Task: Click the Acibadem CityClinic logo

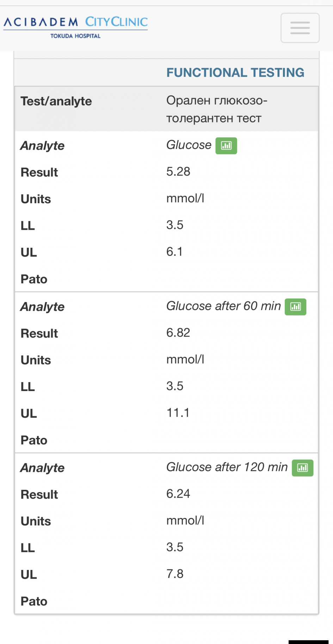Action: 75,23
